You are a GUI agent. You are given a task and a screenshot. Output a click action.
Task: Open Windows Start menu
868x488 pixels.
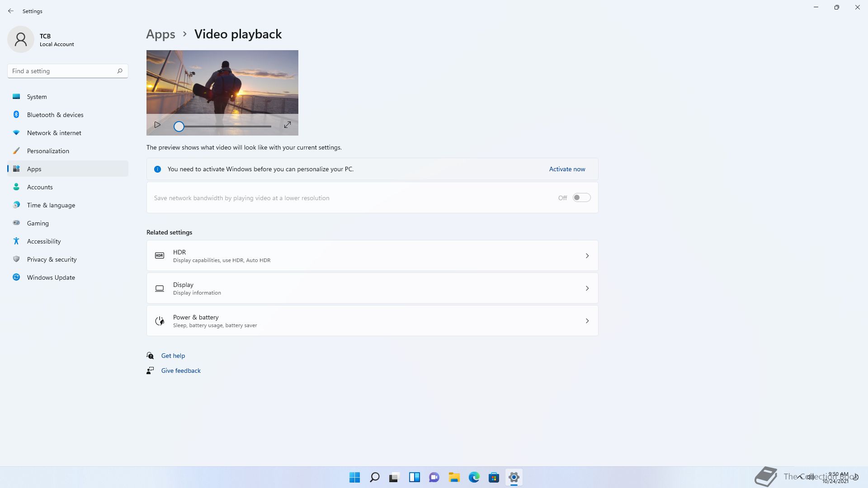coord(354,477)
